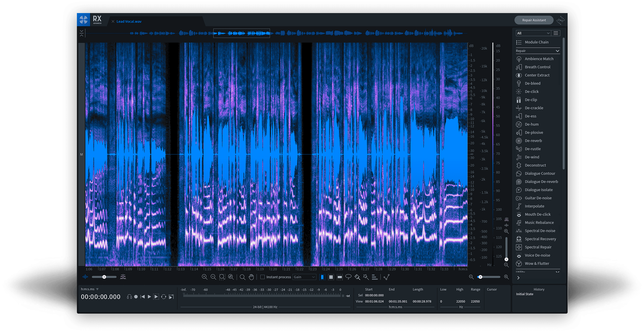Screen dimensions: 644x332
Task: Select the harmonics selection tool
Action: point(375,277)
